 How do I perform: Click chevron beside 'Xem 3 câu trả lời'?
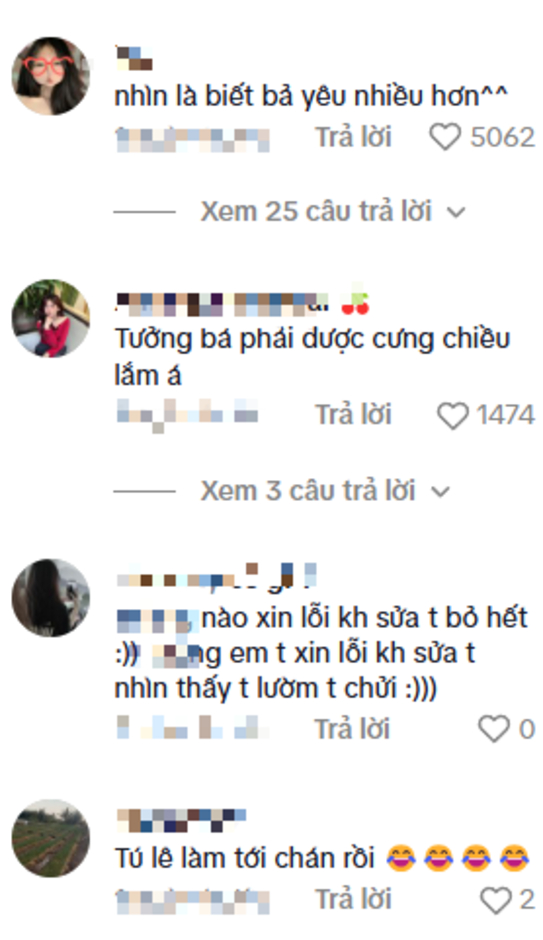tap(440, 492)
